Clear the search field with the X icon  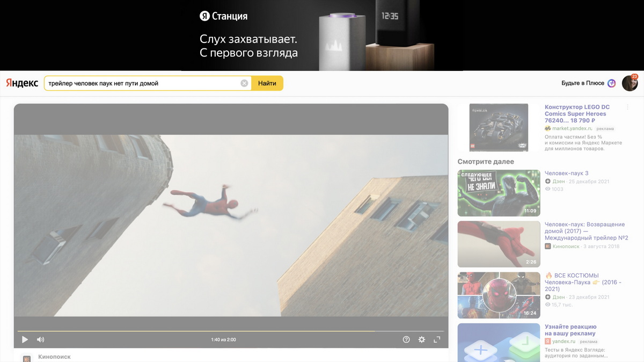pos(244,83)
